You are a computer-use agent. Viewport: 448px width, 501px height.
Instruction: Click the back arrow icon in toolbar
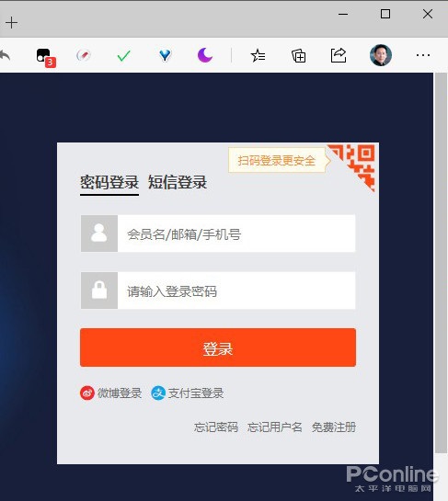[5, 55]
